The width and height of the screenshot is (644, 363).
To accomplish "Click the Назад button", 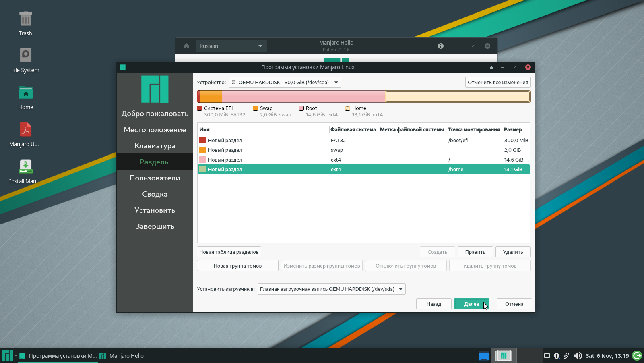I will 433,304.
